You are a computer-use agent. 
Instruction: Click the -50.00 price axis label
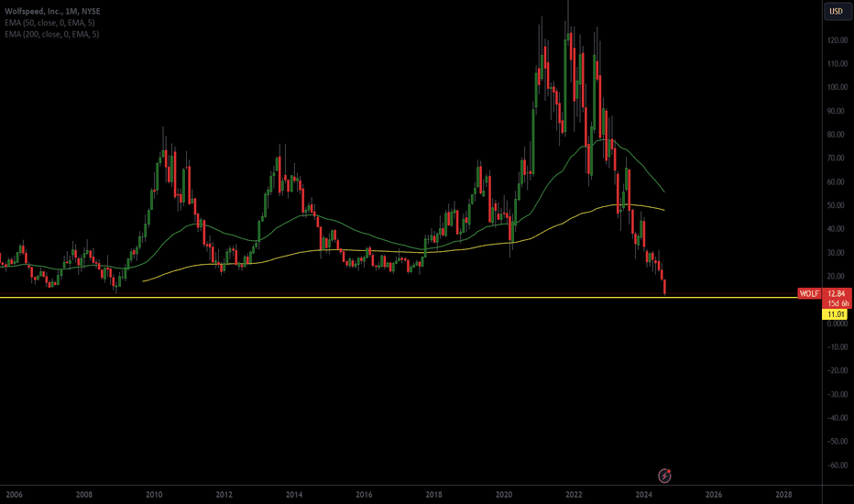point(838,442)
